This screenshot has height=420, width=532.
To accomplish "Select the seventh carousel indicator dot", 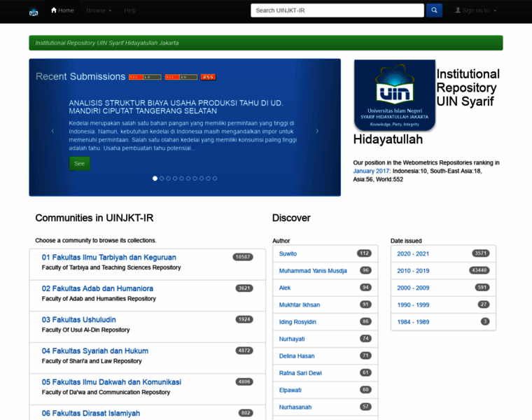I will [195, 178].
